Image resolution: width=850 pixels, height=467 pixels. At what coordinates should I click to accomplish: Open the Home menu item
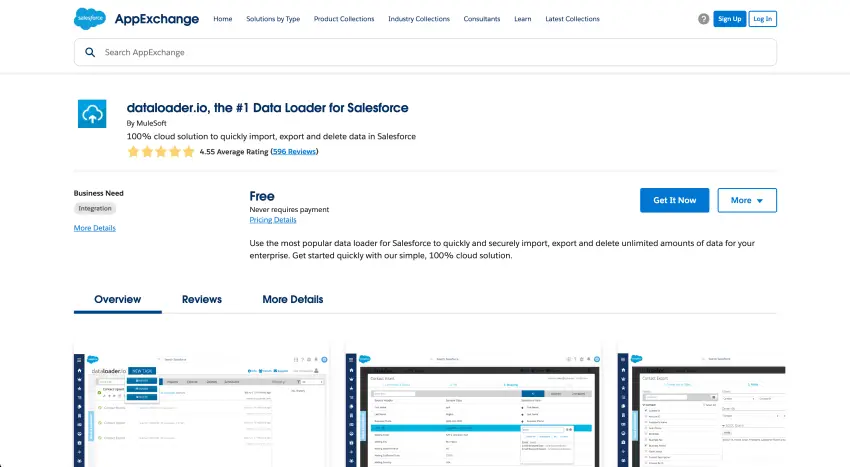click(223, 19)
